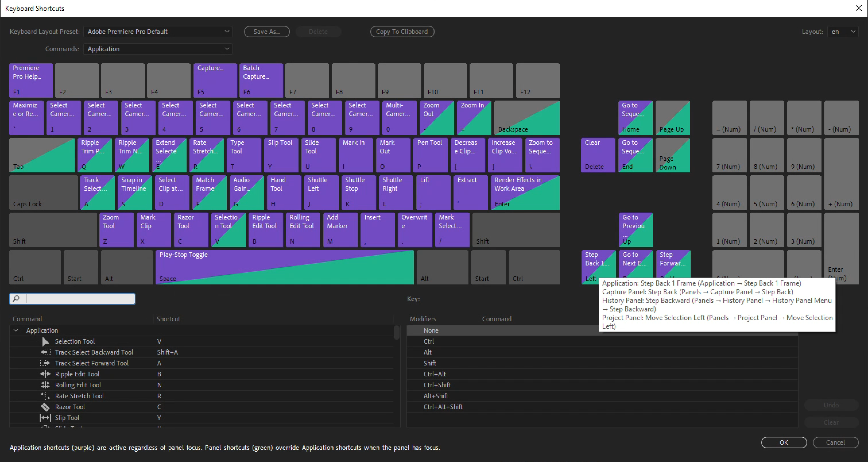Collapse the Application command group
The height and width of the screenshot is (462, 868).
click(16, 330)
